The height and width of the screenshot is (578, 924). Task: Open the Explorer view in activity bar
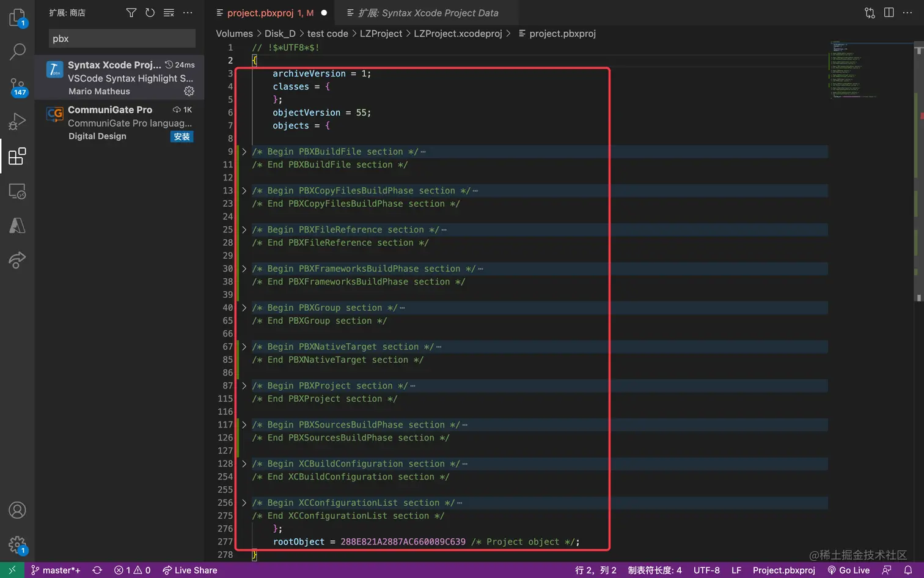tap(17, 18)
